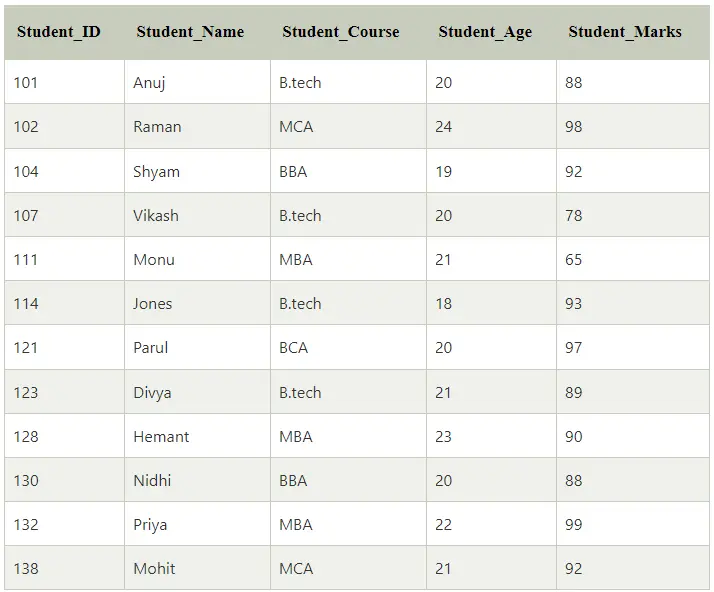Click the age value 23 for Hemant
The width and height of the screenshot is (714, 592).
tap(491, 437)
